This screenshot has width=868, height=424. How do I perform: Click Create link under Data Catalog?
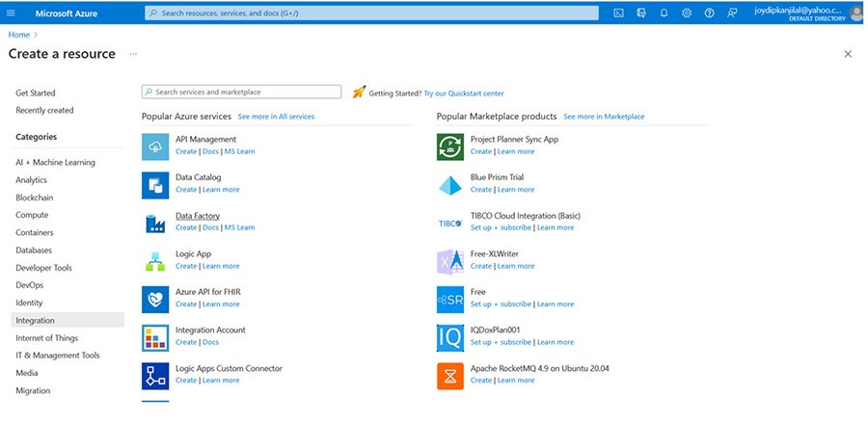point(185,190)
